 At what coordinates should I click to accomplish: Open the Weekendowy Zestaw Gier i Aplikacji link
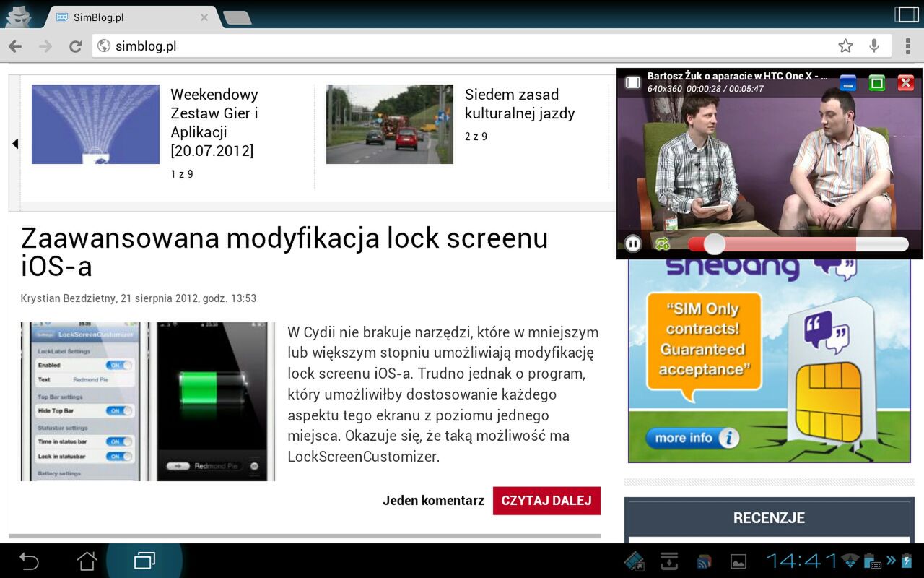pyautogui.click(x=214, y=123)
